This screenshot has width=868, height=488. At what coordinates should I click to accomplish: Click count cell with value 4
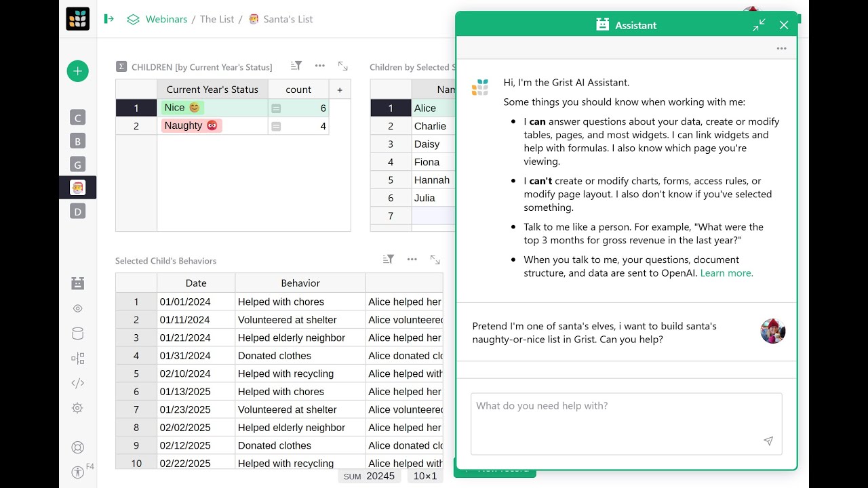tap(298, 126)
